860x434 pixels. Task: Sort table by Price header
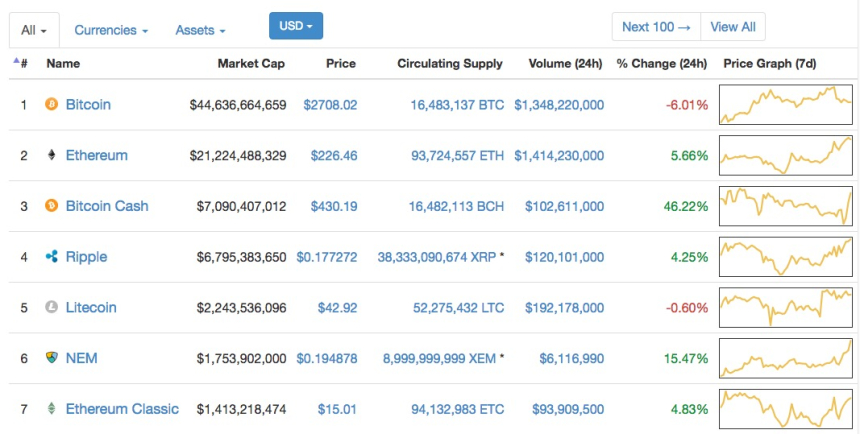pos(341,64)
